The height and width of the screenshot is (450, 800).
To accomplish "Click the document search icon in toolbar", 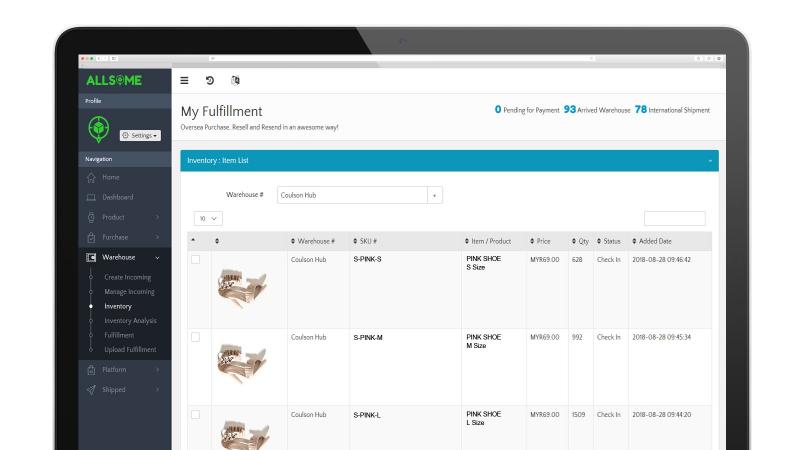I will point(235,81).
